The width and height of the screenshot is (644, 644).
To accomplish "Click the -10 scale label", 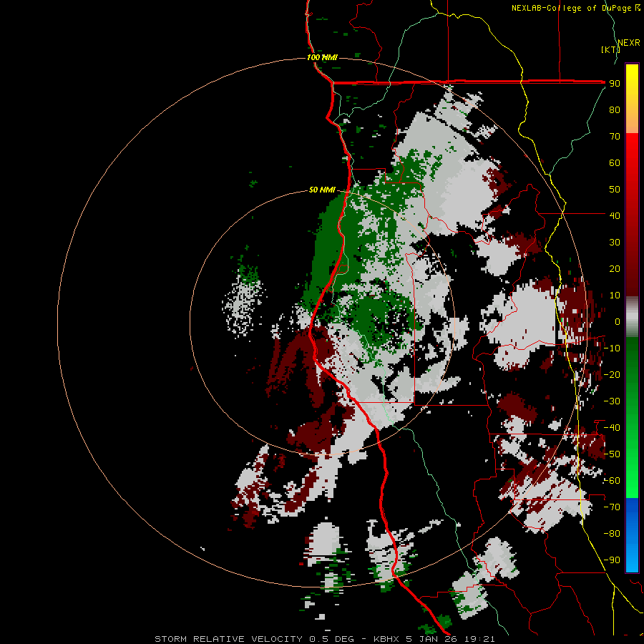I will pos(612,348).
